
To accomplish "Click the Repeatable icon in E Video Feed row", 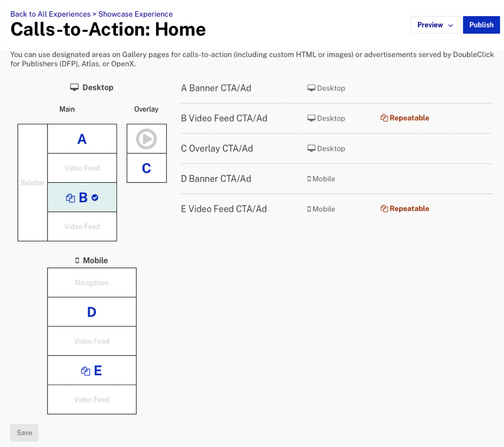I will coord(384,209).
